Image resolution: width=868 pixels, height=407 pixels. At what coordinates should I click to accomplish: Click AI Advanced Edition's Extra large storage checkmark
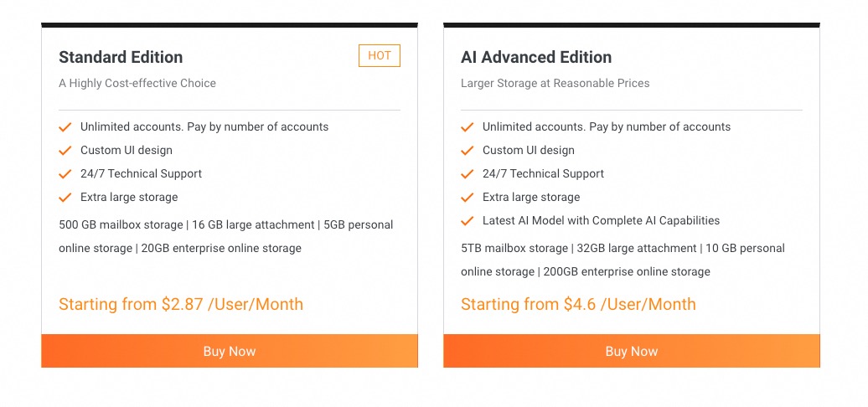coord(467,198)
